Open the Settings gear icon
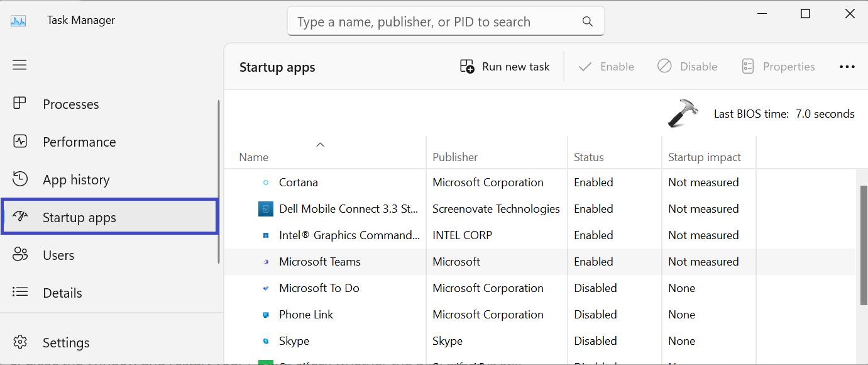This screenshot has height=365, width=868. pyautogui.click(x=19, y=342)
